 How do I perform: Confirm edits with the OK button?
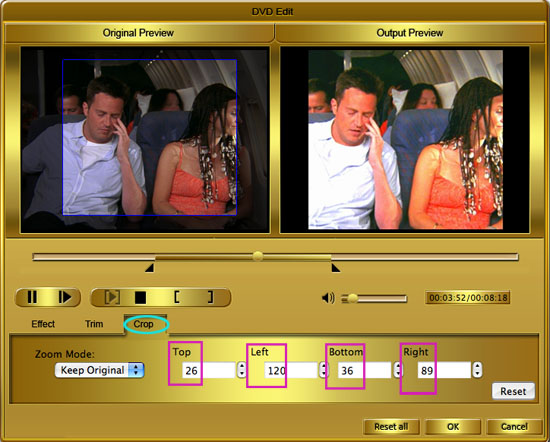coord(453,427)
